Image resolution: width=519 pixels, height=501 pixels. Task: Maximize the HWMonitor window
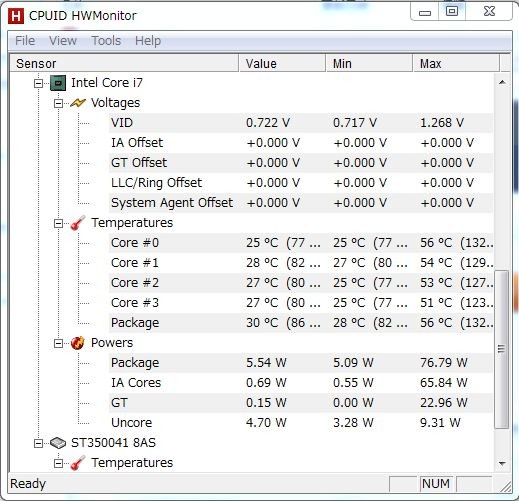452,12
